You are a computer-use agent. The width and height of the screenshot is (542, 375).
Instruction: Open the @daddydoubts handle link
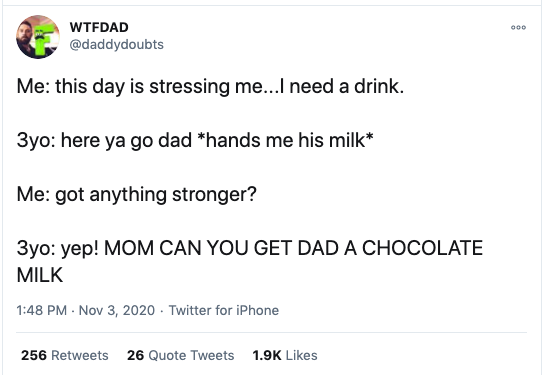click(x=117, y=45)
